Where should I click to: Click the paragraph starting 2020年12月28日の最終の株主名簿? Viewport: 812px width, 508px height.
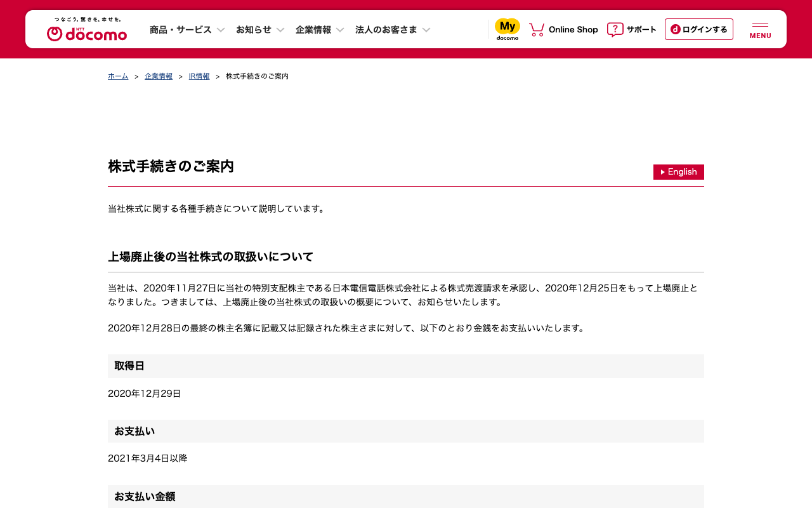tap(348, 328)
